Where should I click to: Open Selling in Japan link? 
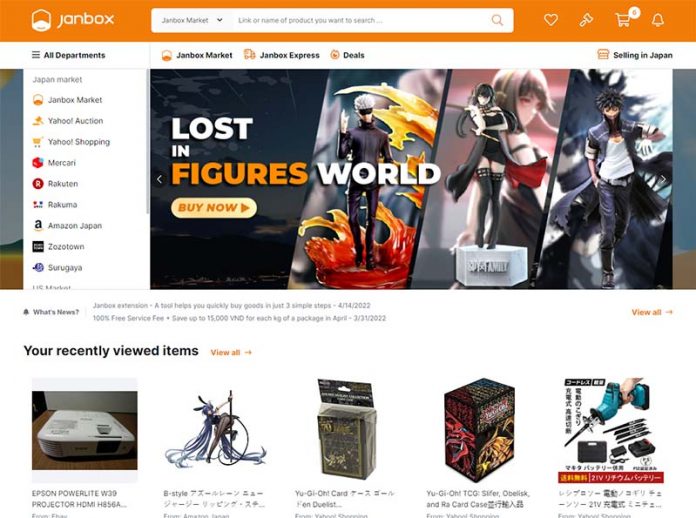(635, 55)
